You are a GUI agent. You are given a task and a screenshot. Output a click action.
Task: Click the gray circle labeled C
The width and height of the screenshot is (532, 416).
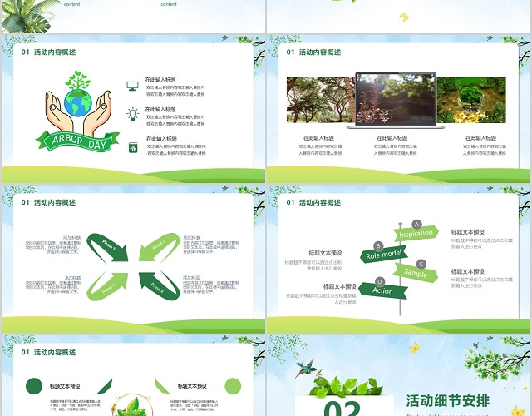pos(421,265)
